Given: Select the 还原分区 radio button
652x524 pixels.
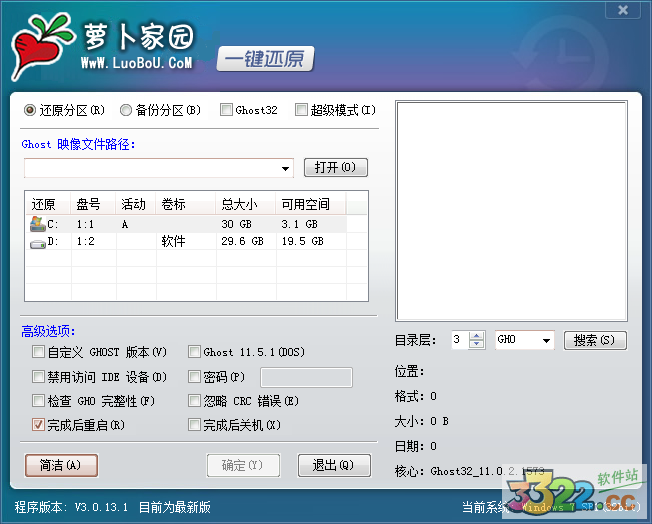Looking at the screenshot, I should 30,110.
